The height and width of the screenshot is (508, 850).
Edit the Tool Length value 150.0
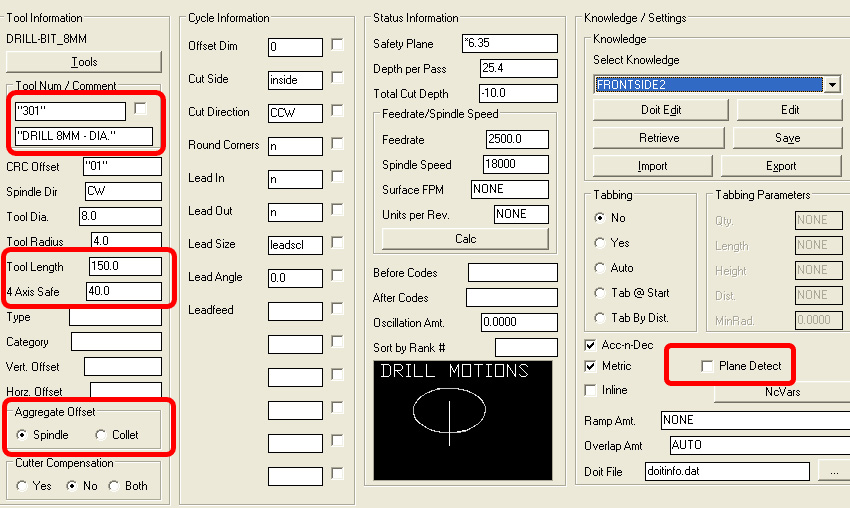[125, 266]
